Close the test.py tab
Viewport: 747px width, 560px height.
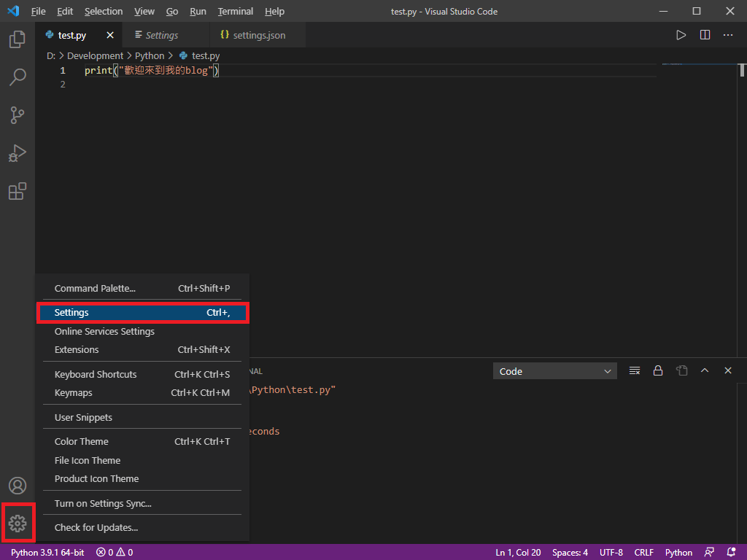[110, 35]
